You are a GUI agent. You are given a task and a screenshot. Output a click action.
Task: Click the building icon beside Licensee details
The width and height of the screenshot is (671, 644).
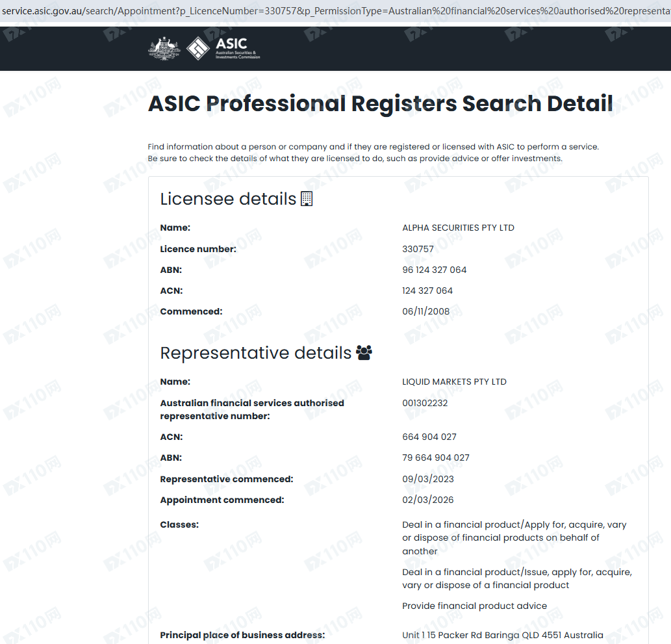pos(307,199)
